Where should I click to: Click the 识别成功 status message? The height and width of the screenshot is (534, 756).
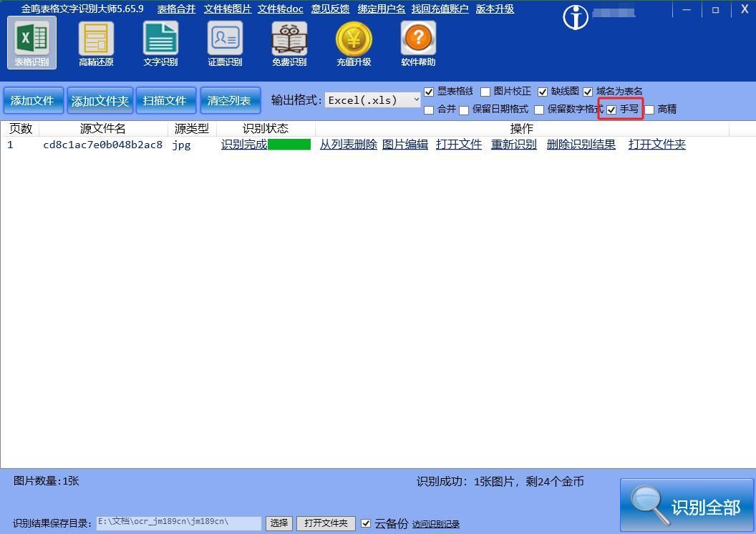tap(500, 482)
